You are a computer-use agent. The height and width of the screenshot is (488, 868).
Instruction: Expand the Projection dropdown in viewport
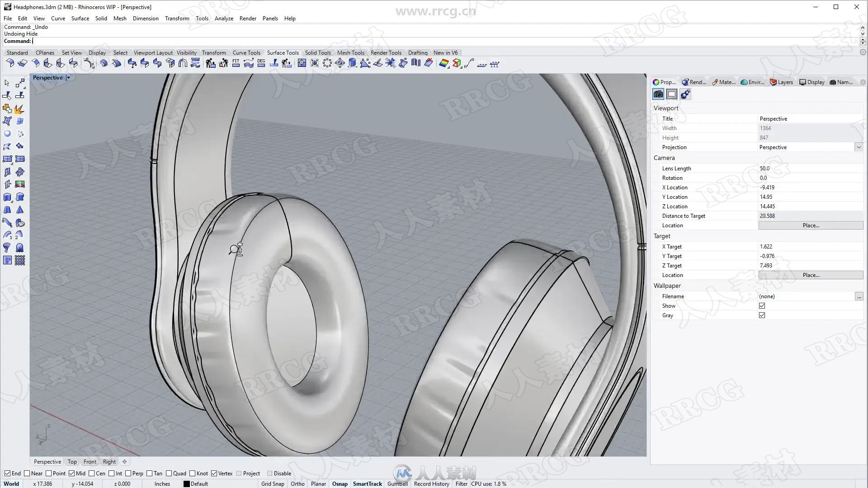coord(859,147)
